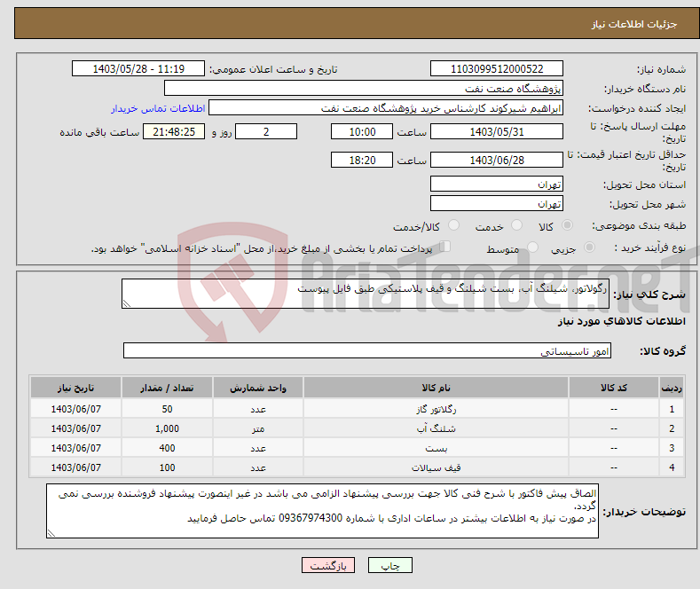Click the remaining time field 21:48:25
The width and height of the screenshot is (700, 589).
pos(174,131)
